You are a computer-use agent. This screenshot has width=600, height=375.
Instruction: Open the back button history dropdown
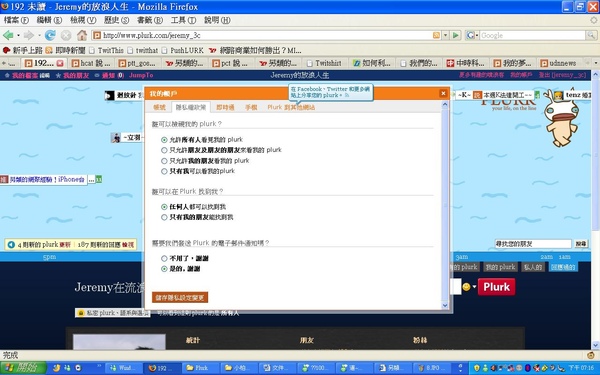18,36
